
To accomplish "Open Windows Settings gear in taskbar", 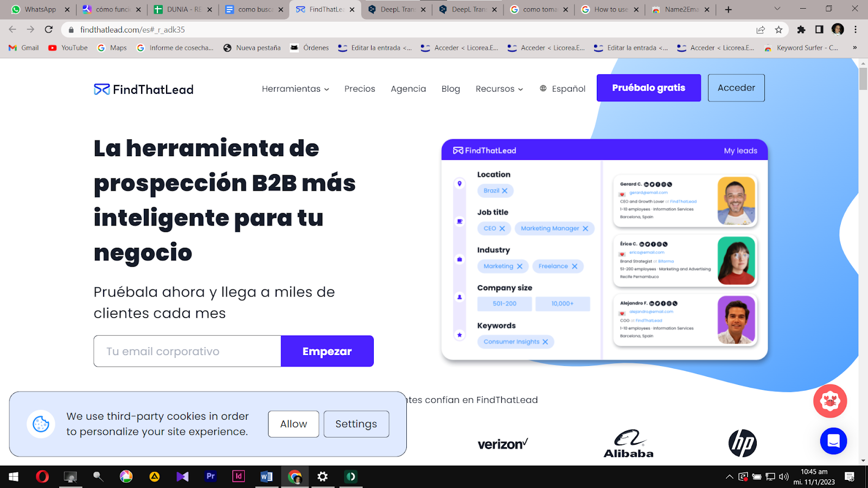I will [x=323, y=477].
